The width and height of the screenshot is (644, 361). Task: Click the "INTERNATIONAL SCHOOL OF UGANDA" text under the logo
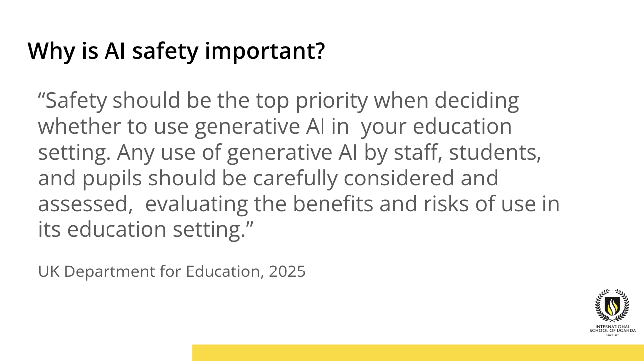612,329
